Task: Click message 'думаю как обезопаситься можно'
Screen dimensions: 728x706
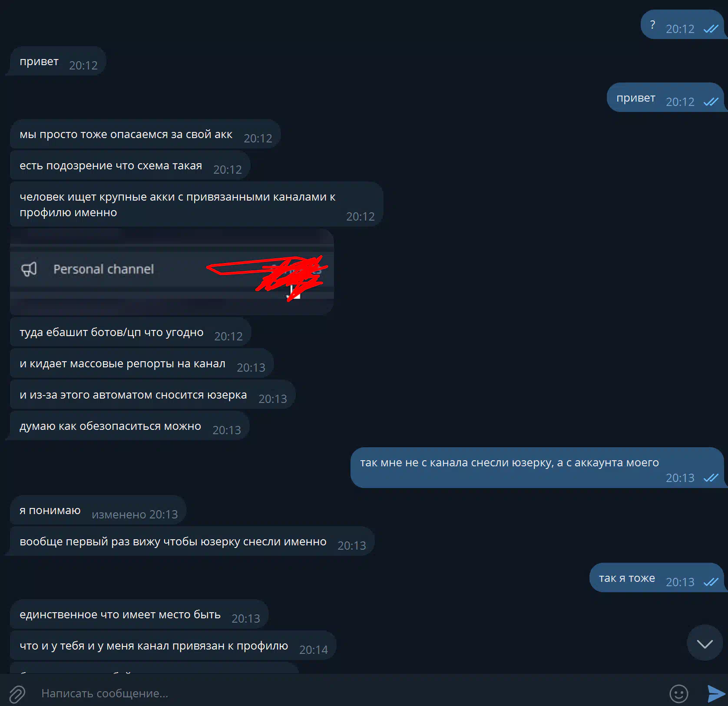Action: [x=129, y=426]
